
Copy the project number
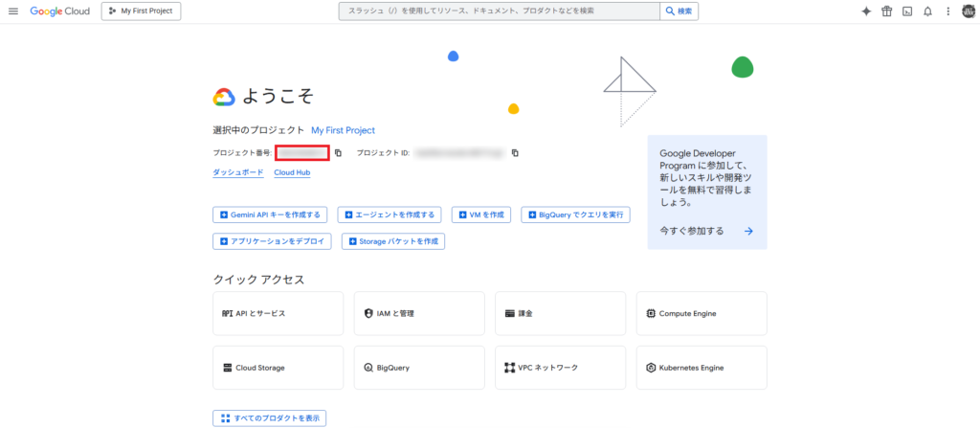point(338,153)
